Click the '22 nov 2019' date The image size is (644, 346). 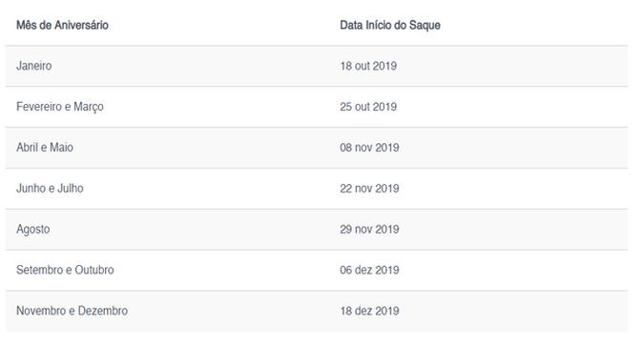[x=369, y=189]
